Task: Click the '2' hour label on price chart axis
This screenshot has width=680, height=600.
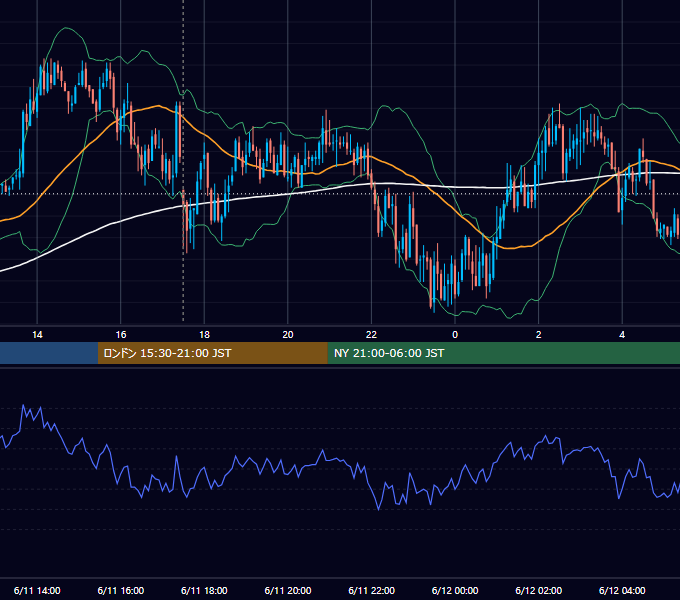Action: point(539,335)
